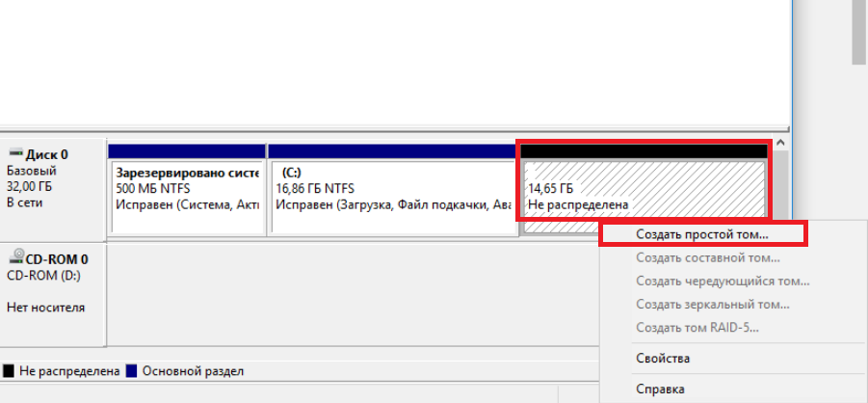Click the blue "Основной раздел" legend swatch
The image size is (868, 403).
click(x=132, y=371)
